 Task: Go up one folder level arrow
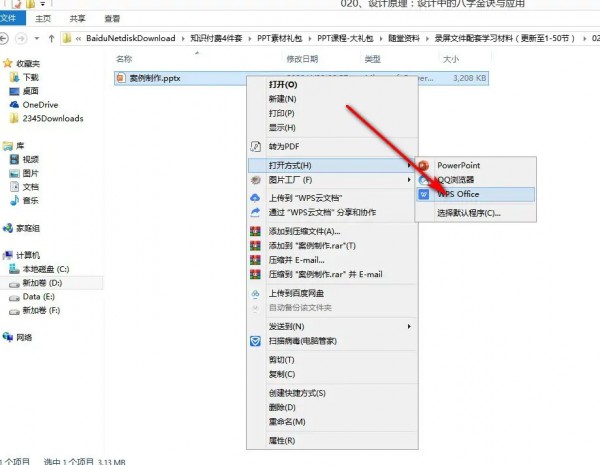(51, 38)
